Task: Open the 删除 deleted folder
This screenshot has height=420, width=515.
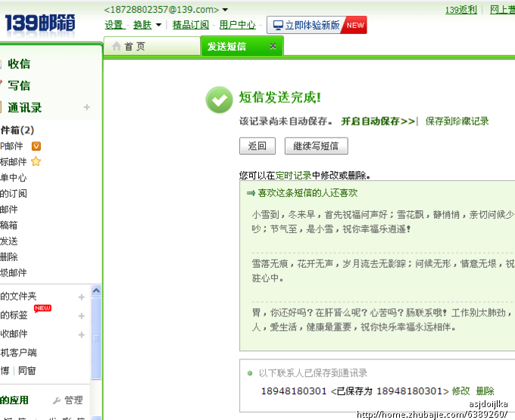Action: point(9,257)
